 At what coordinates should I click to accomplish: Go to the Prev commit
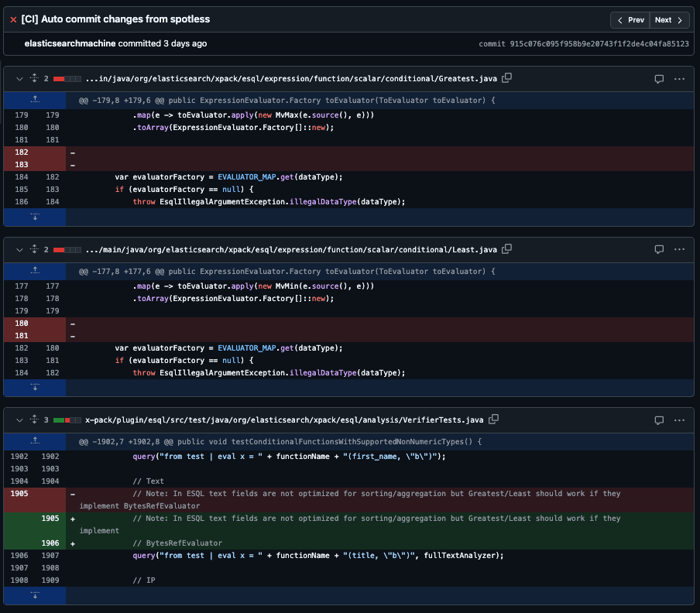click(x=630, y=20)
